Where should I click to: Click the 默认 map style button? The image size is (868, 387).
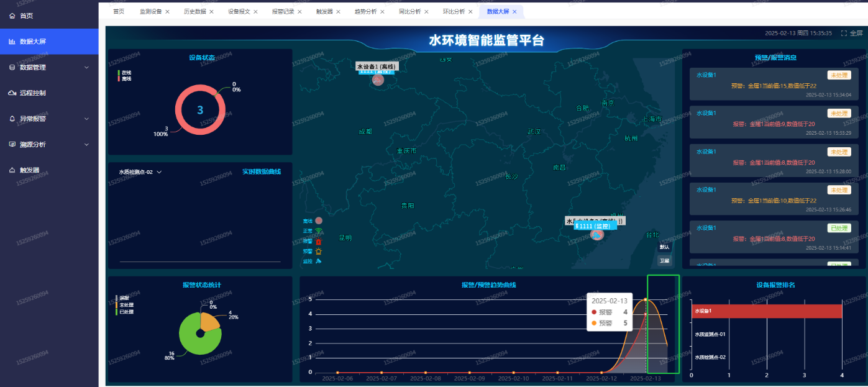[x=664, y=247]
